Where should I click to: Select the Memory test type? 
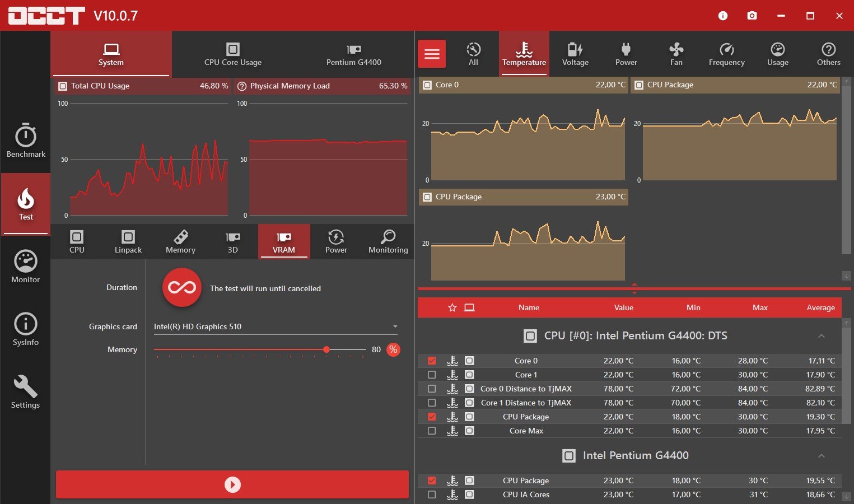point(180,241)
